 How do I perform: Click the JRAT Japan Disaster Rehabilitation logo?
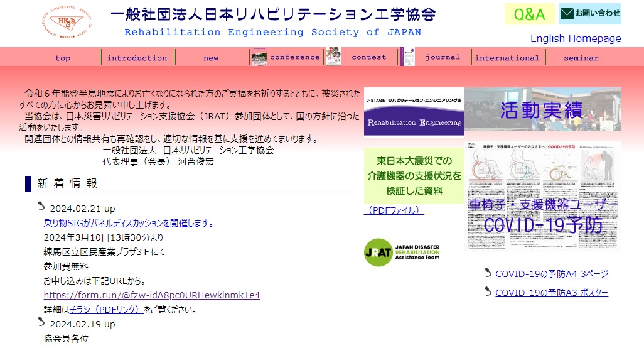click(402, 253)
